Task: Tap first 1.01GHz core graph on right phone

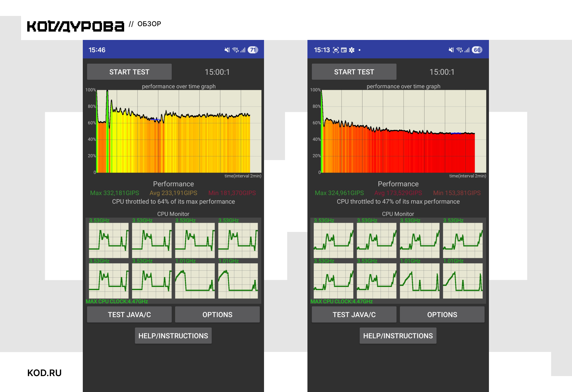Action: click(x=420, y=281)
